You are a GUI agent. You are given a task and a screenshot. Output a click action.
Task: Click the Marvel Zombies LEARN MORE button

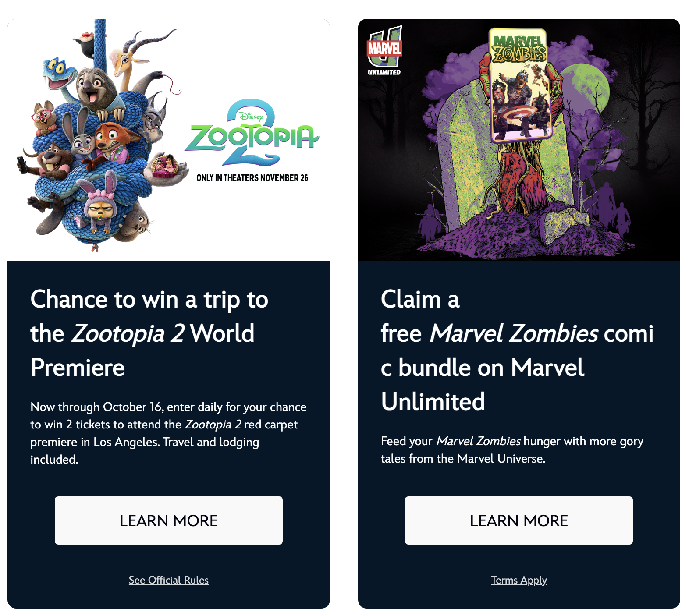click(518, 520)
